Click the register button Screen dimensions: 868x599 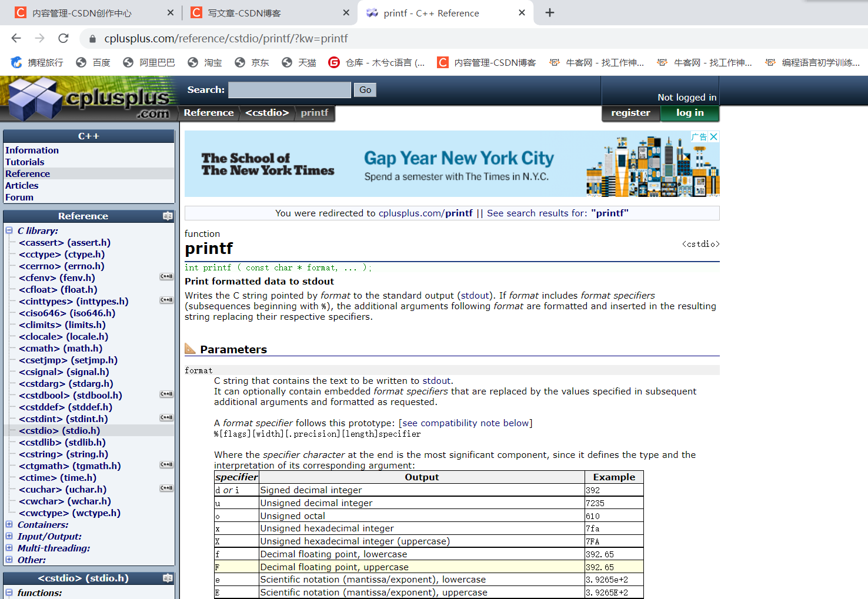pyautogui.click(x=631, y=113)
